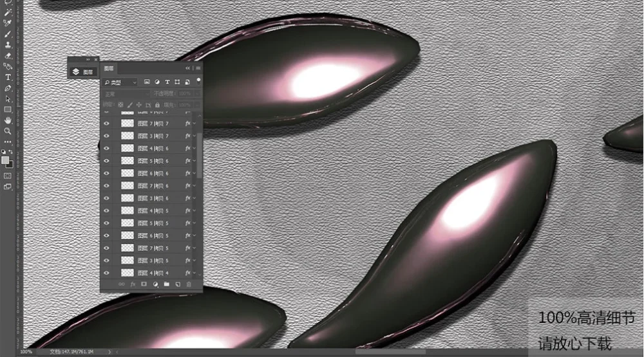
Task: Toggle lock all padlock button
Action: tap(157, 105)
